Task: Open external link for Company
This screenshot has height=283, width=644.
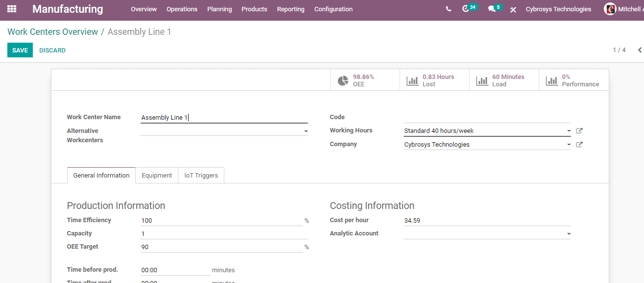Action: point(579,145)
